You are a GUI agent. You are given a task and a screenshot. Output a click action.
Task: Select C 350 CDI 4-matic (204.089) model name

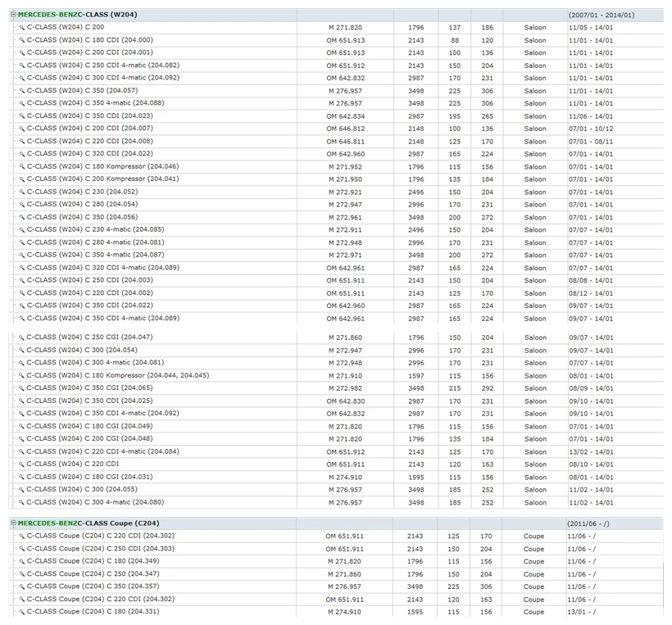pyautogui.click(x=103, y=319)
